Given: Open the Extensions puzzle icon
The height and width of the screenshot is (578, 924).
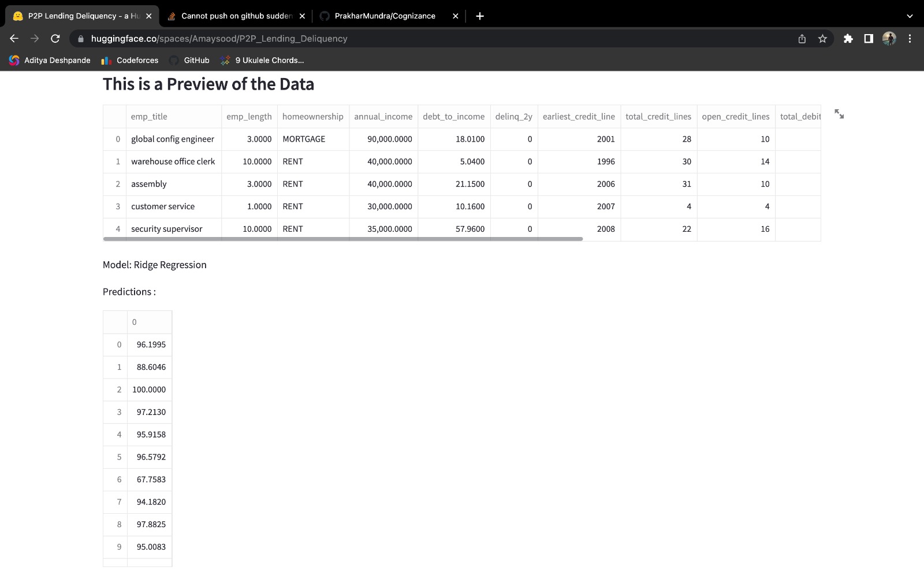Looking at the screenshot, I should tap(848, 39).
